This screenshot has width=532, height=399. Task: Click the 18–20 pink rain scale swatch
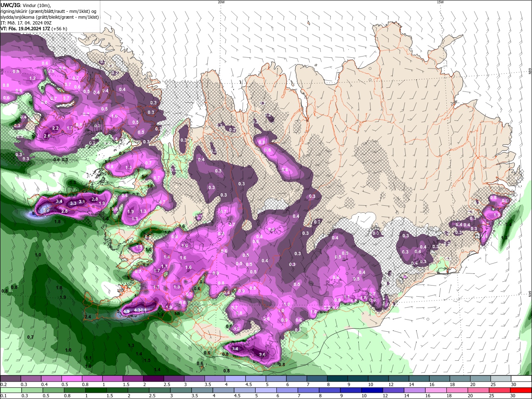pyautogui.click(x=456, y=390)
